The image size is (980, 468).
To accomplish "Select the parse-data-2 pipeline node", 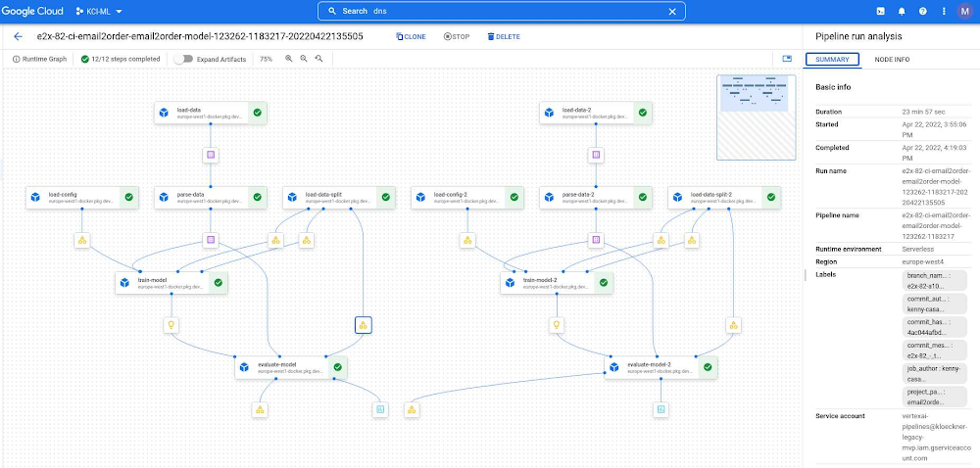I will click(596, 197).
